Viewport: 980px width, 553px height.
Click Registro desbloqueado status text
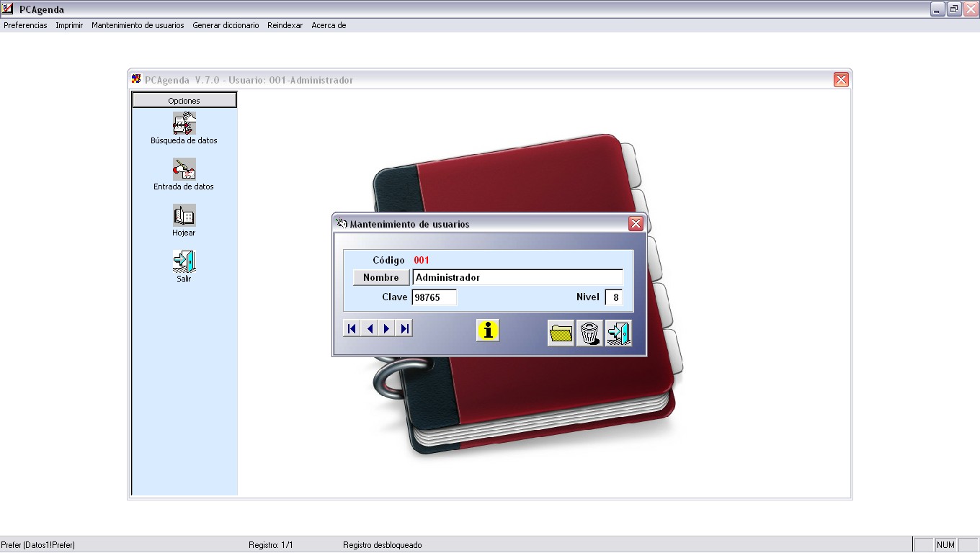coord(383,545)
